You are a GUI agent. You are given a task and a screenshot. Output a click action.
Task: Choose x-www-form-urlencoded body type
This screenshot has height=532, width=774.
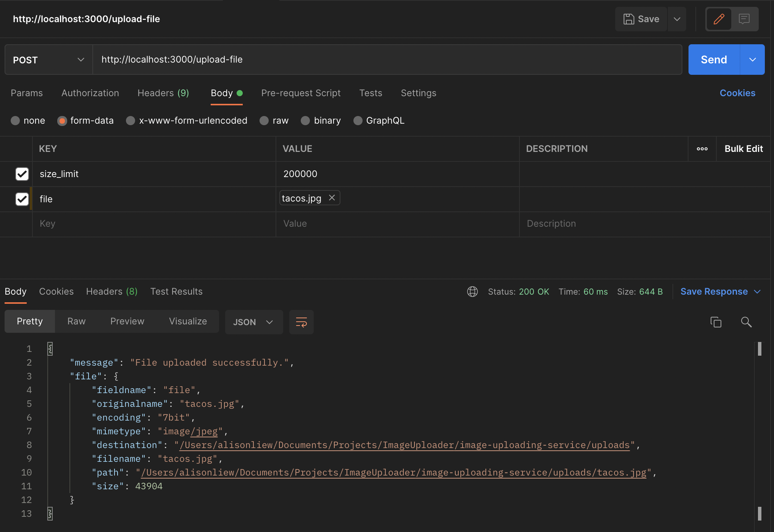[131, 121]
